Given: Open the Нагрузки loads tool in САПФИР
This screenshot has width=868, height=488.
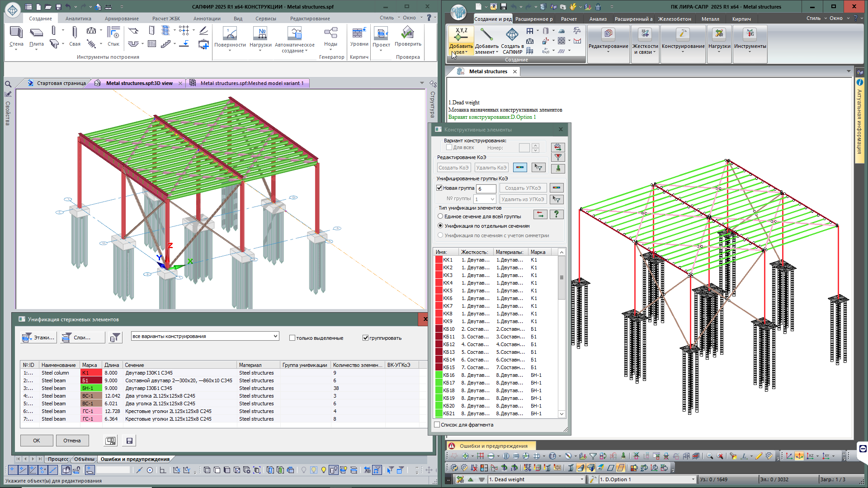Looking at the screenshot, I should (x=260, y=36).
